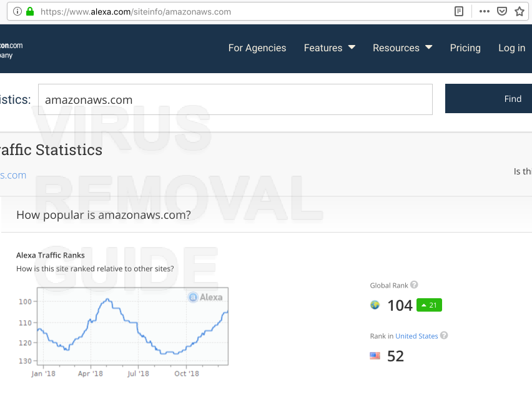This screenshot has height=397, width=532.
Task: Click the amazonaws.com search input field
Action: (235, 99)
